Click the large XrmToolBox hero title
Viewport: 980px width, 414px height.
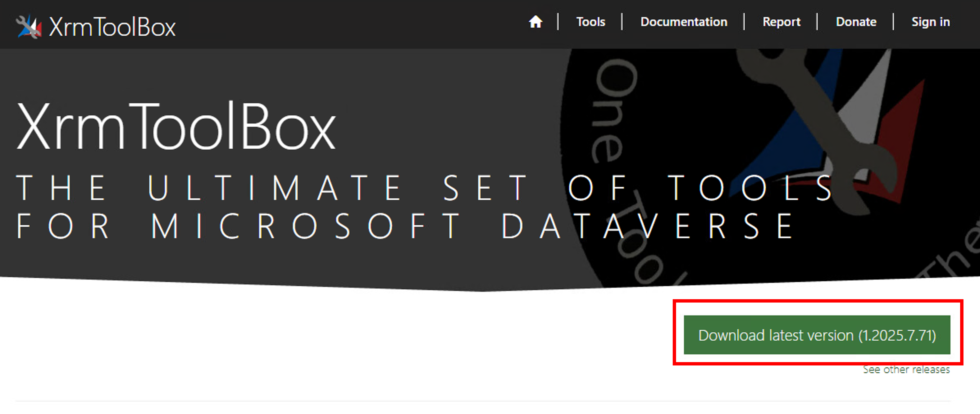(x=176, y=126)
